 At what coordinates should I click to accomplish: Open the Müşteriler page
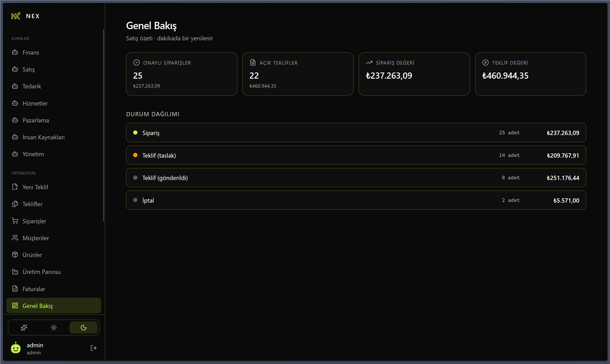pyautogui.click(x=53, y=238)
